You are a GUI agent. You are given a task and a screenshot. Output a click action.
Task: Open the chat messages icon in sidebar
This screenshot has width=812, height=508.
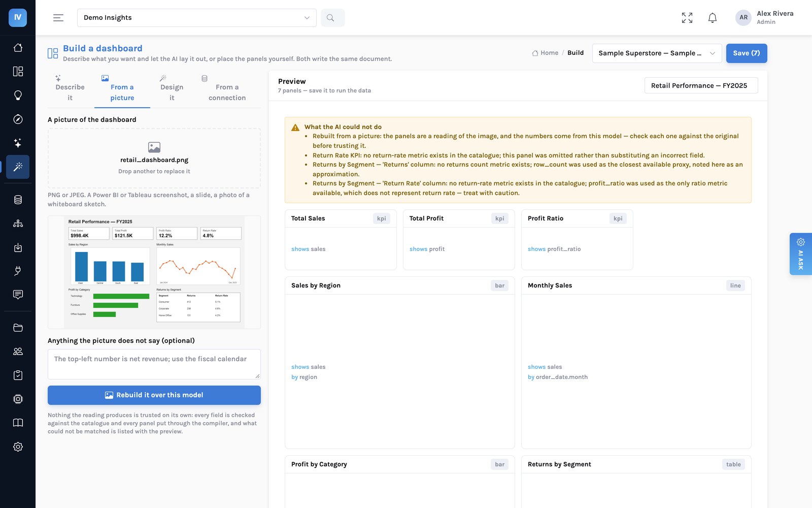click(x=18, y=295)
